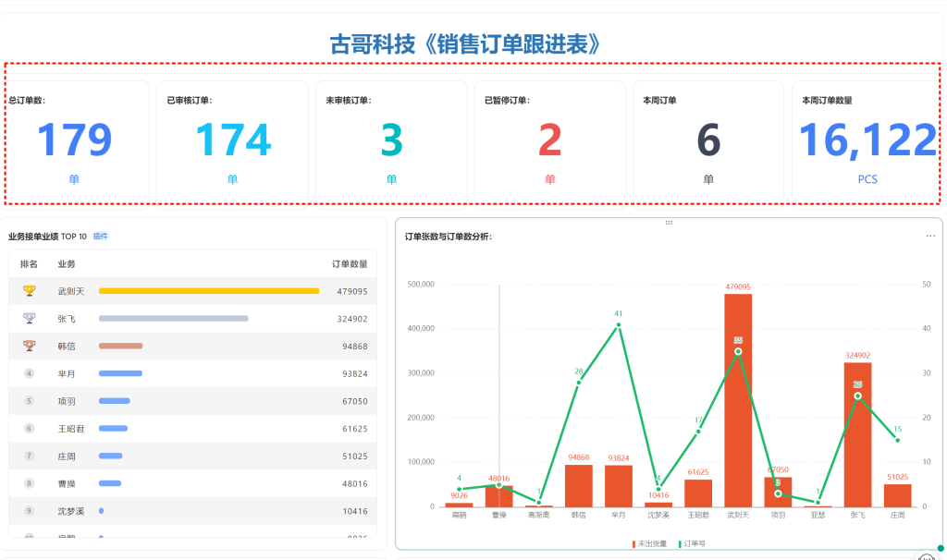Open the chart's three-dot more menu

click(x=930, y=236)
